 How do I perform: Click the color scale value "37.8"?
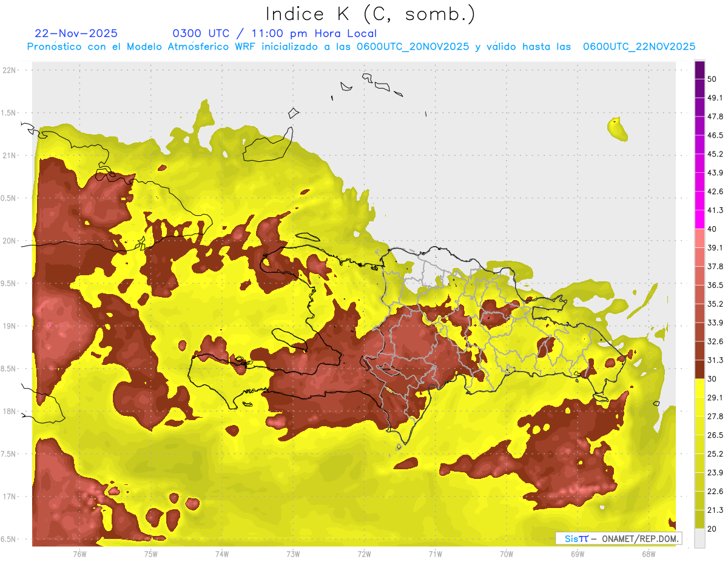point(715,266)
